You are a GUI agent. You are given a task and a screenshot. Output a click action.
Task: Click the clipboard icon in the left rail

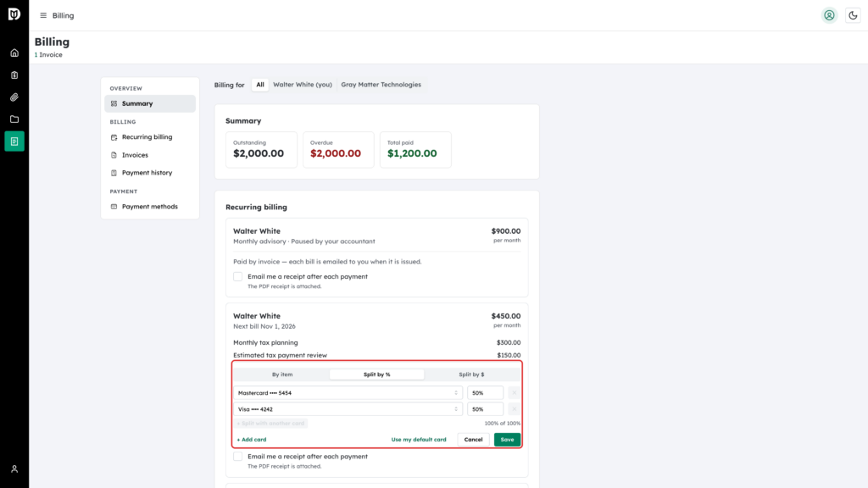14,75
